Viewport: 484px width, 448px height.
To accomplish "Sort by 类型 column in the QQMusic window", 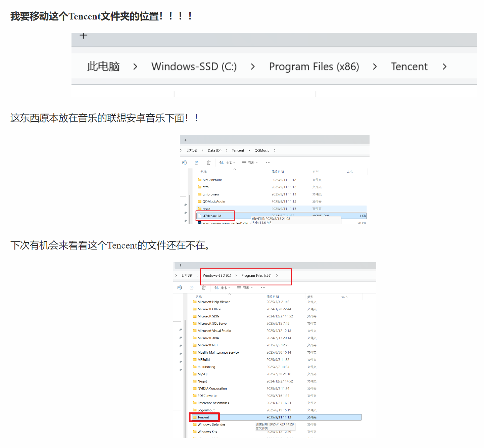I will pos(316,172).
